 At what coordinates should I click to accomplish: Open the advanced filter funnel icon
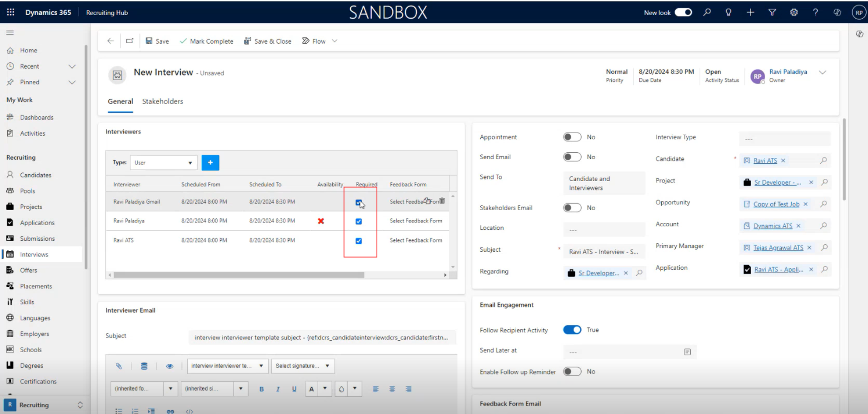click(772, 12)
